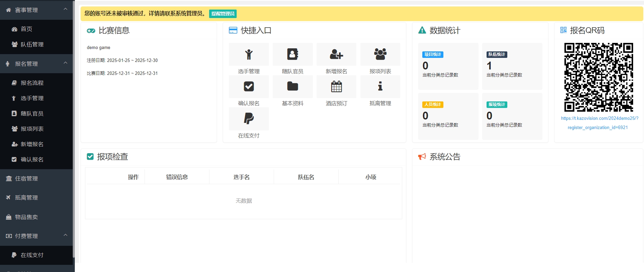Screen dimensions: 644x272
Task: Click the registration QR code image
Action: click(x=598, y=77)
